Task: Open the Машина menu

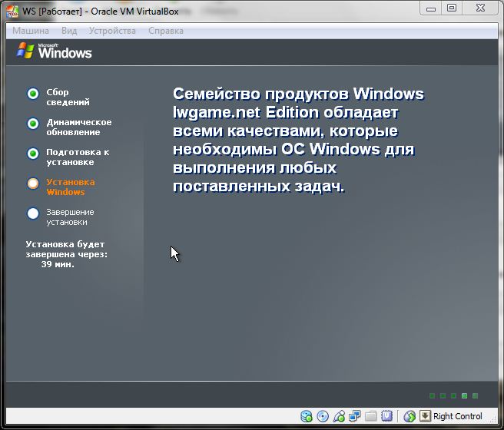Action: coord(31,31)
